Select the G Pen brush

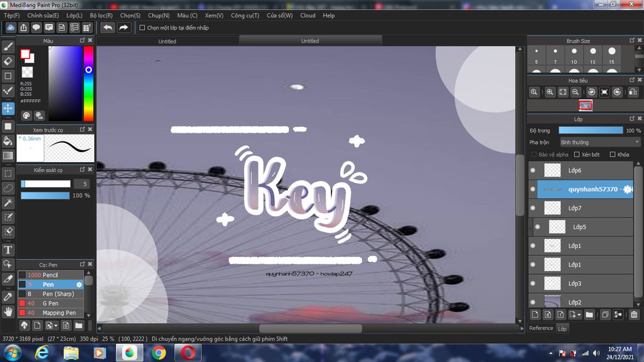pos(50,304)
